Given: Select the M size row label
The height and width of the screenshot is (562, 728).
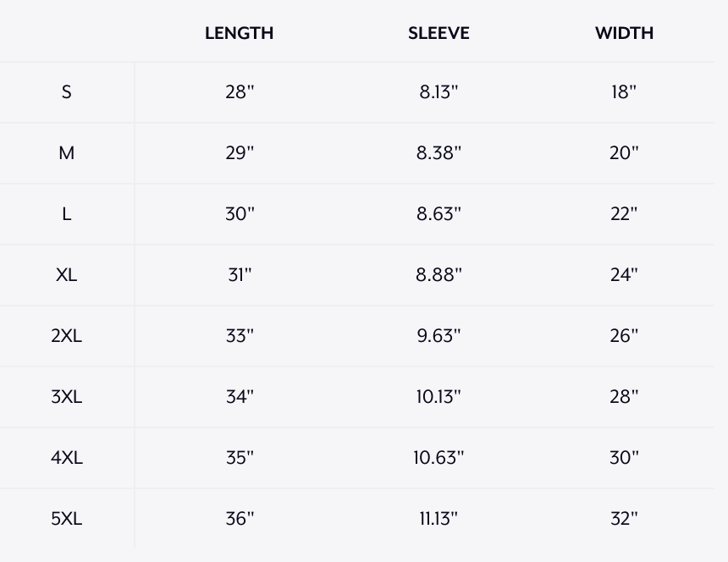Looking at the screenshot, I should coord(66,152).
